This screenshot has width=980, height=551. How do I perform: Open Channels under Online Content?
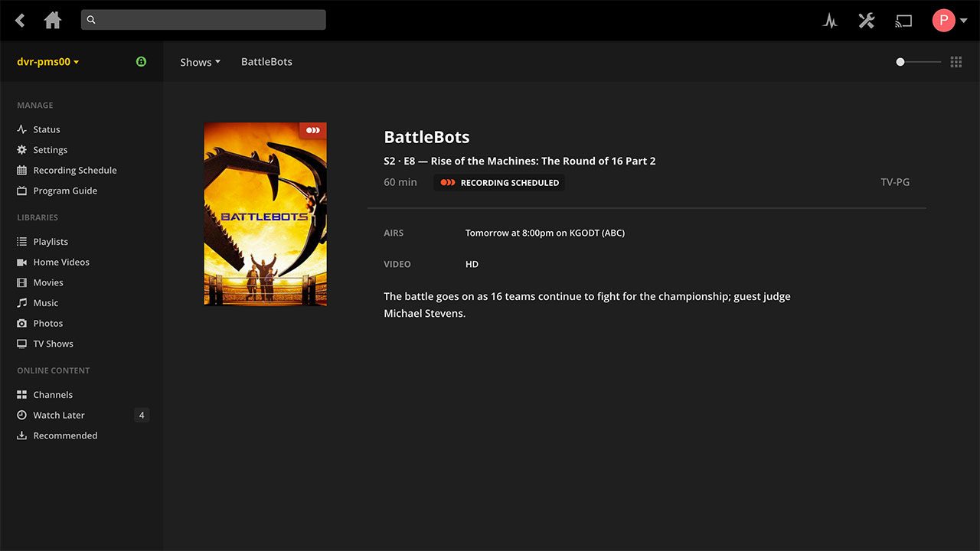[x=53, y=395]
